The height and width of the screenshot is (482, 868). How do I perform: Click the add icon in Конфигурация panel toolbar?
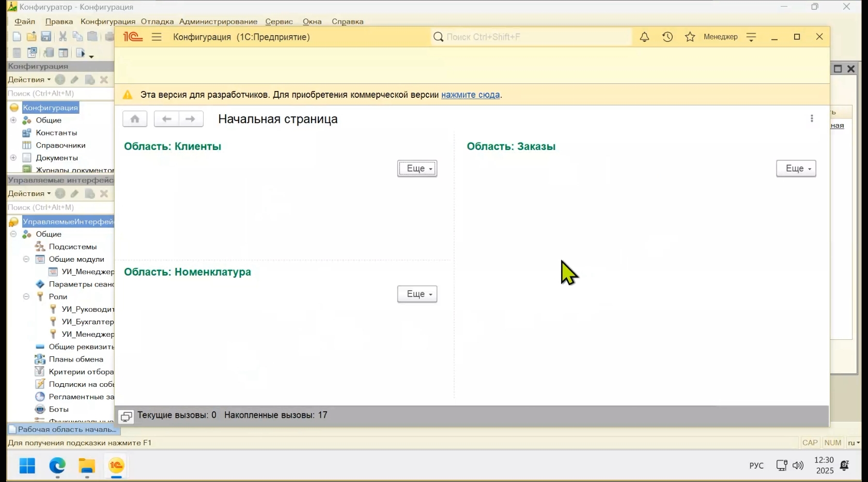(60, 80)
